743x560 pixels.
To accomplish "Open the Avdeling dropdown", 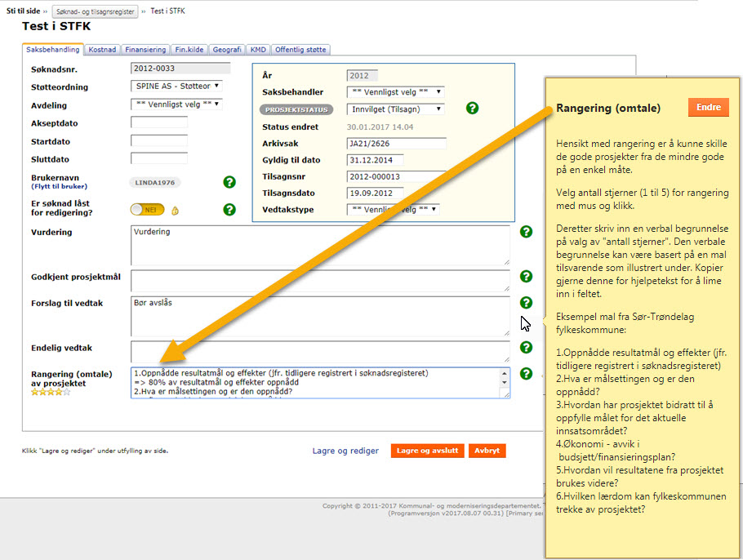I will tap(176, 104).
